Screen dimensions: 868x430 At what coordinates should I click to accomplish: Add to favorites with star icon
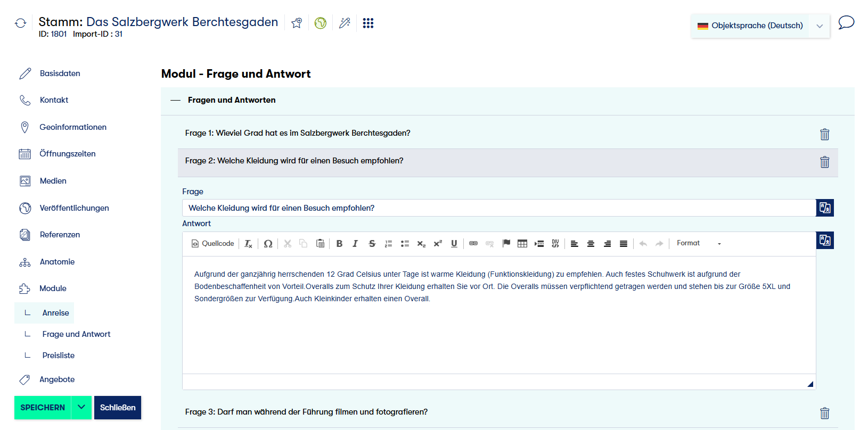pyautogui.click(x=297, y=23)
